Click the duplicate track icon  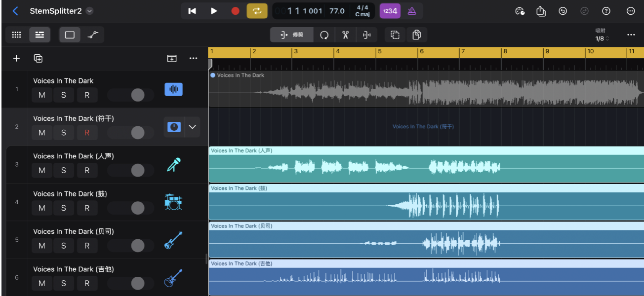38,58
